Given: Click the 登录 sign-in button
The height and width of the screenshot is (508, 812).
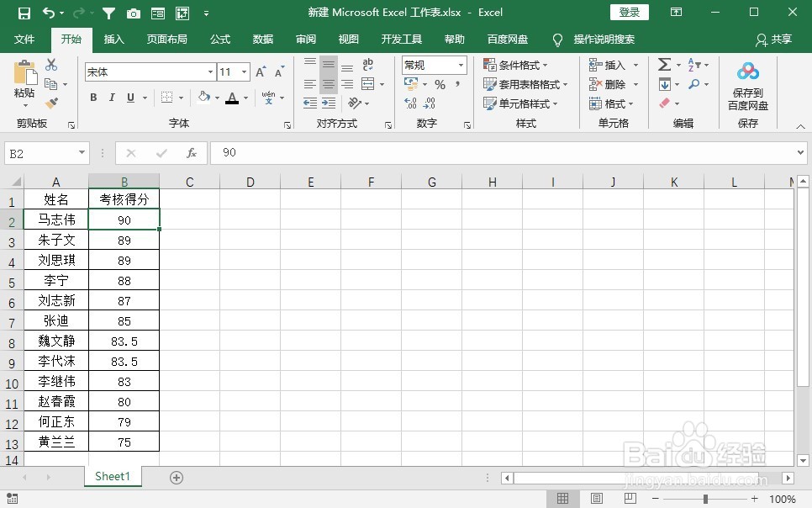Looking at the screenshot, I should pyautogui.click(x=630, y=13).
